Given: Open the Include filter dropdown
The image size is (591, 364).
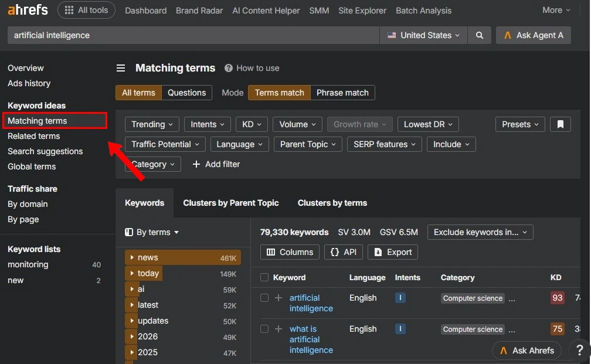Looking at the screenshot, I should [451, 144].
